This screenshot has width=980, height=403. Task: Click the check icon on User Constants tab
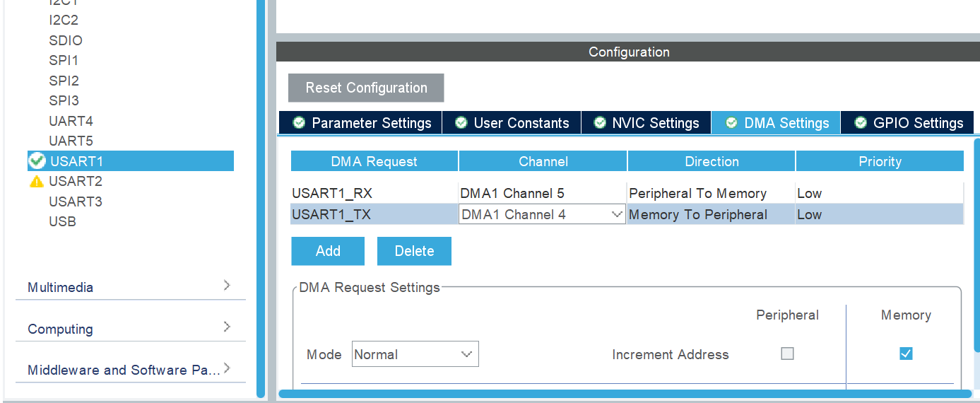click(x=461, y=123)
